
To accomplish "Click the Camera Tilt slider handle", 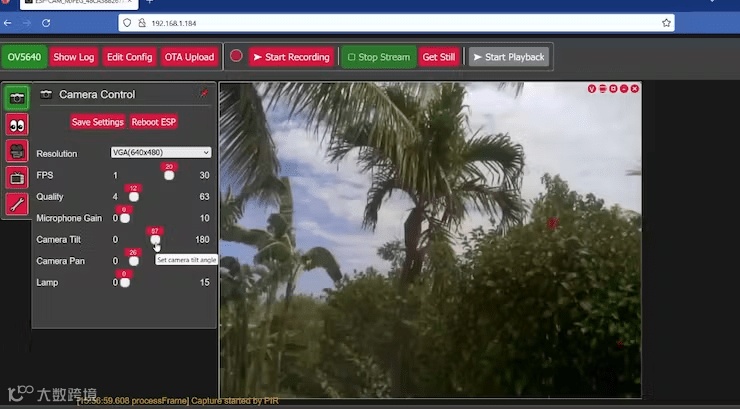I will [155, 240].
